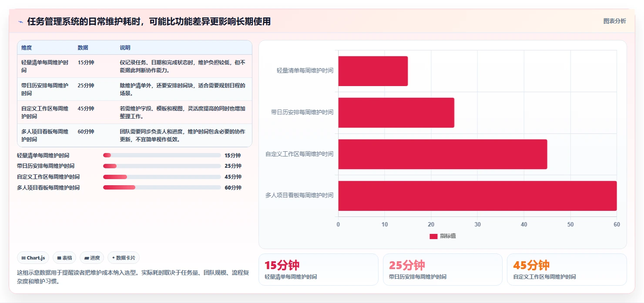
Task: Click the 带日历安排 progress bar
Action: click(162, 166)
